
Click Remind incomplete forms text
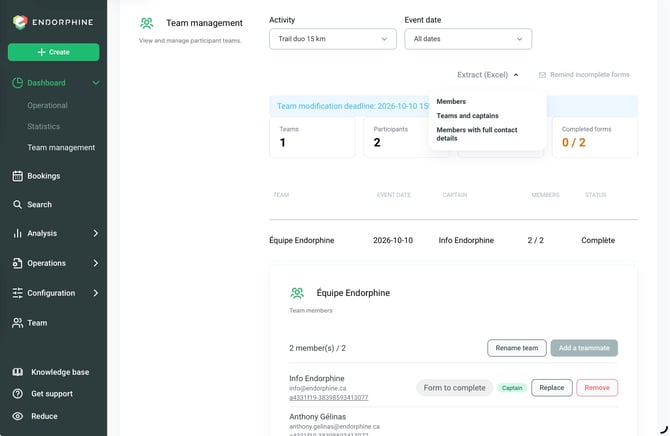(x=590, y=75)
